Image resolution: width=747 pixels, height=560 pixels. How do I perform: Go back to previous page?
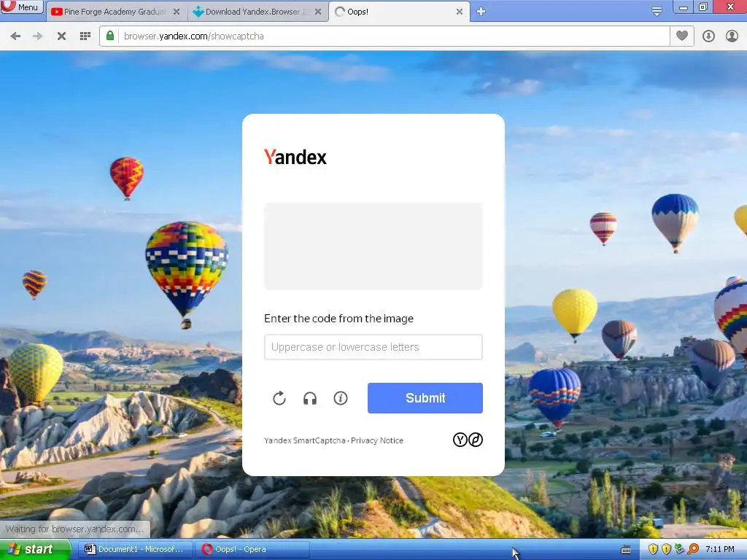point(15,36)
